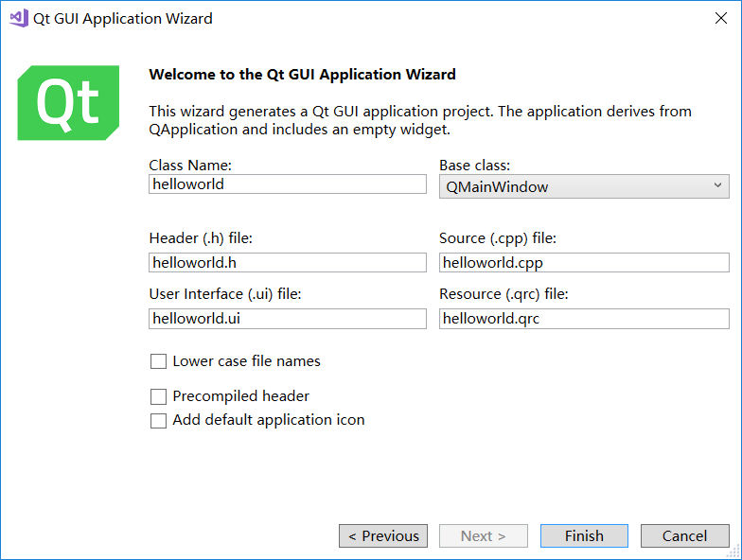The height and width of the screenshot is (560, 742).
Task: Finish the wizard
Action: pos(584,535)
